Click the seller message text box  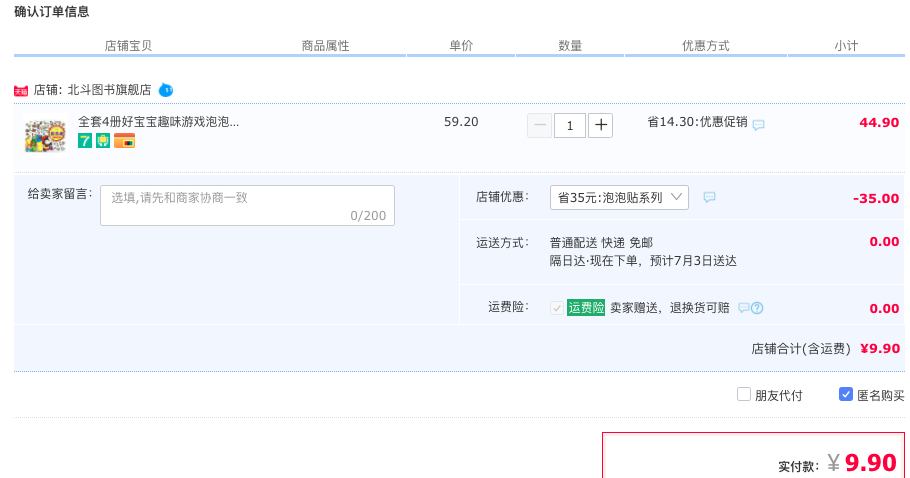pos(247,205)
